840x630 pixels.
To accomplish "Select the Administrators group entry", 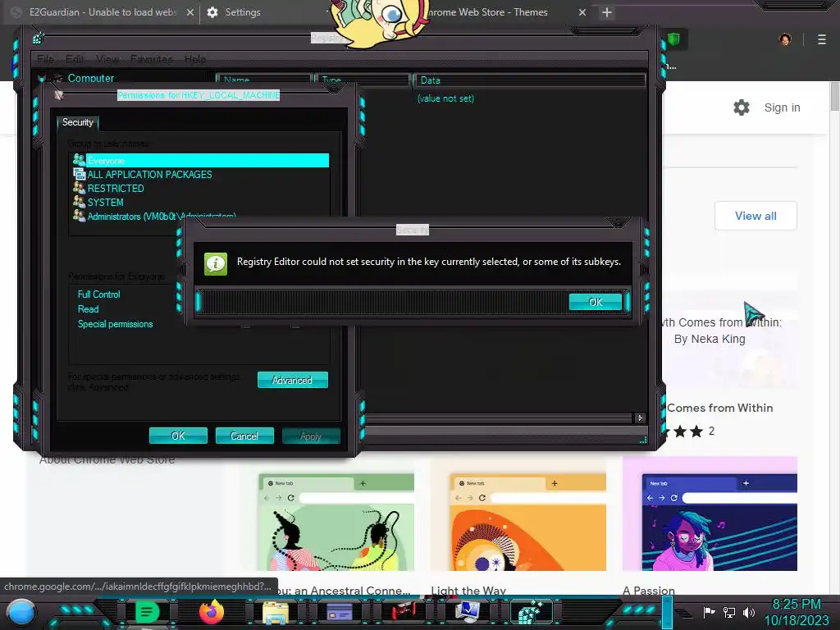I will 162,216.
